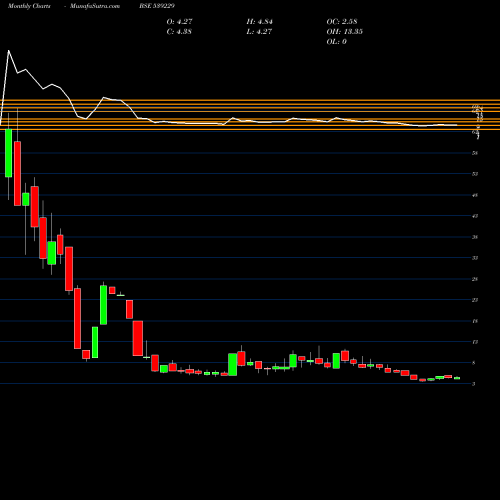Image resolution: width=500 pixels, height=500 pixels.
Task: Select the "H: 4.84" high value
Action: coord(259,21)
